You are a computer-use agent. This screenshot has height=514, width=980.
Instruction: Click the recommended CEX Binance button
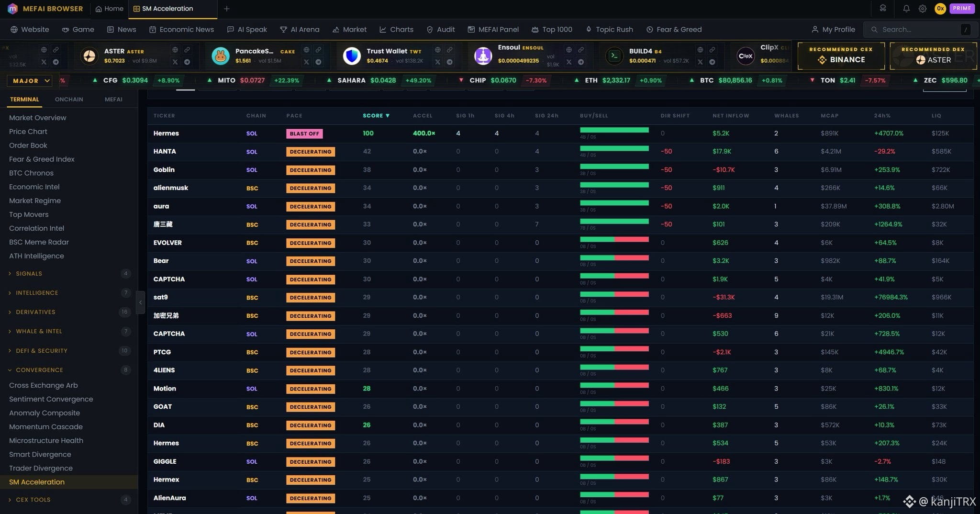coord(841,56)
